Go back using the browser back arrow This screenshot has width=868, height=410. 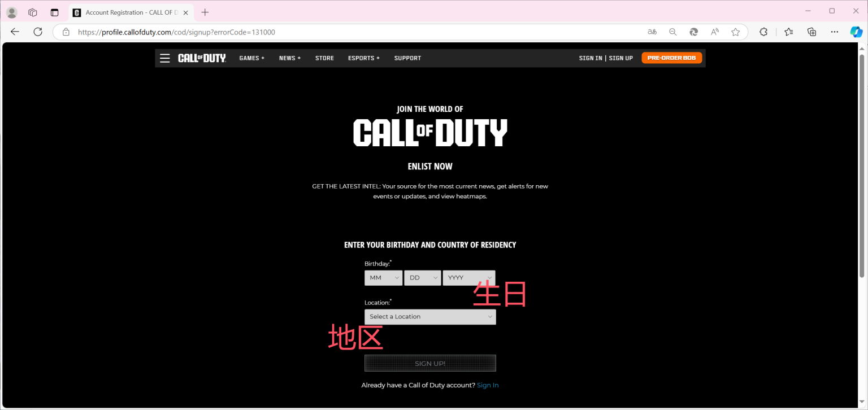pyautogui.click(x=14, y=32)
